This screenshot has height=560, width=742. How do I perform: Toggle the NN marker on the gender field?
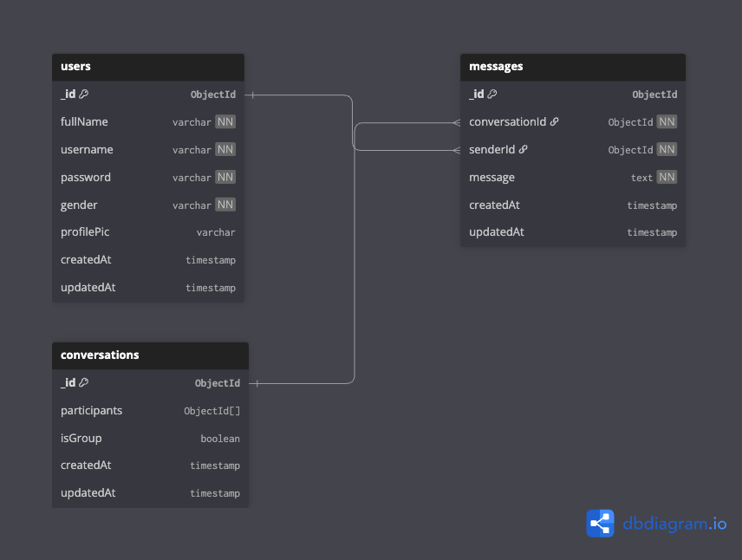click(x=225, y=205)
